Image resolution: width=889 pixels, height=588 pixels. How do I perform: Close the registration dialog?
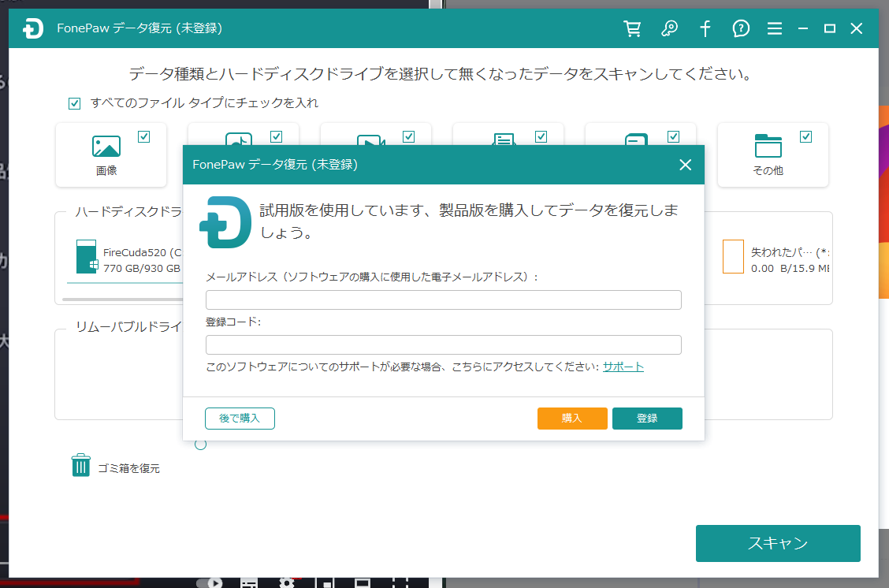(x=686, y=165)
